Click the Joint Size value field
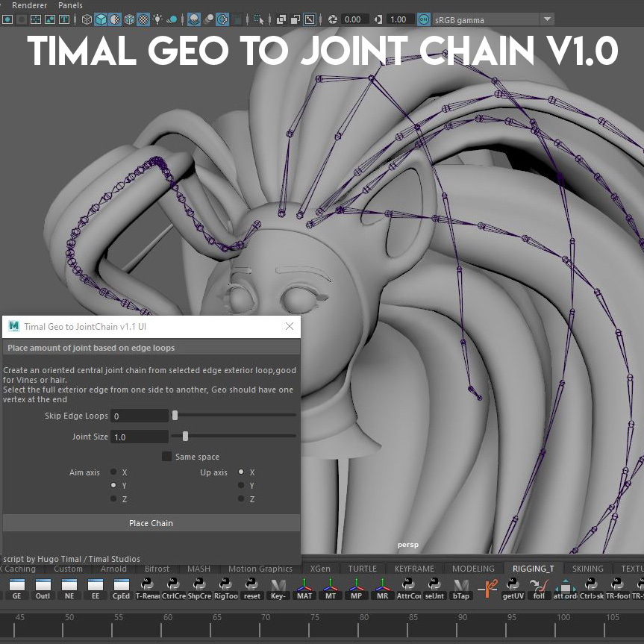644x644 pixels. click(x=140, y=437)
